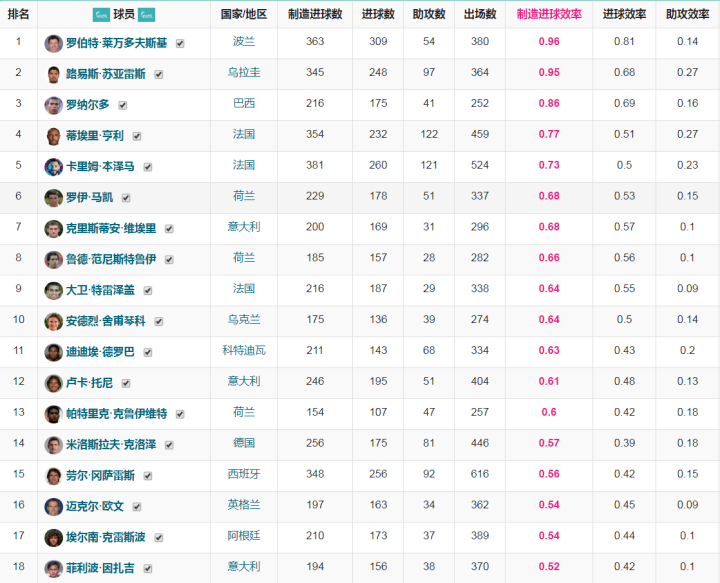Sort table by 进球数 column header

pos(378,15)
